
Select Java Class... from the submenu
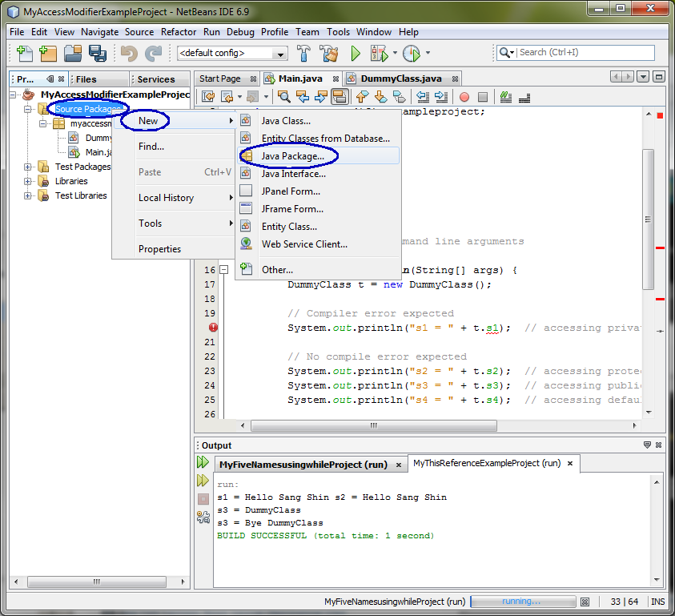click(318, 121)
